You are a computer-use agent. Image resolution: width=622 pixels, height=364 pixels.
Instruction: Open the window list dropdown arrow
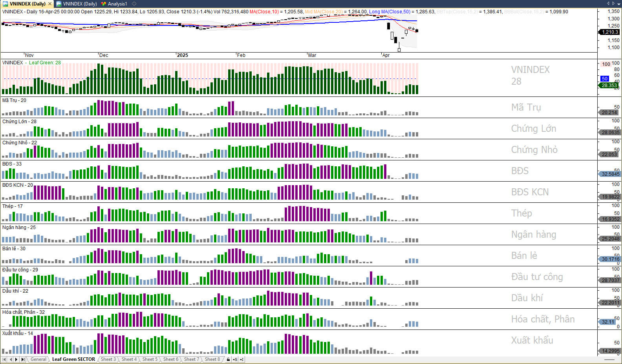619,4
